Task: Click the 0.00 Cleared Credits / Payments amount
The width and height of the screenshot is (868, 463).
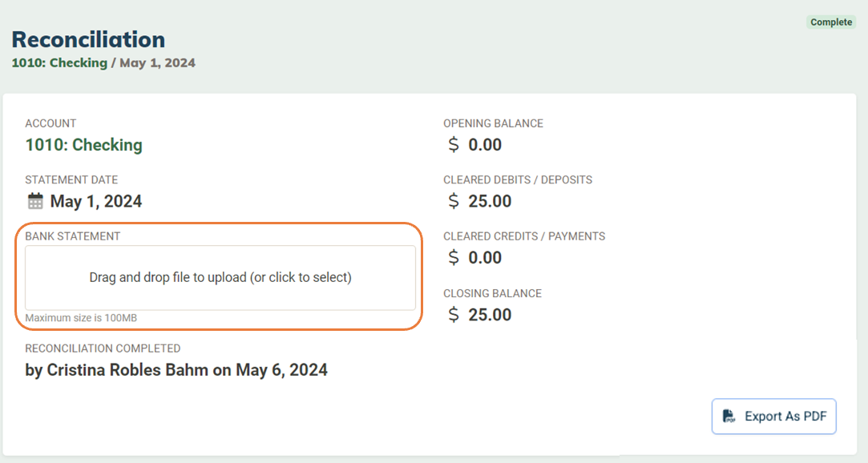Action: pos(485,258)
